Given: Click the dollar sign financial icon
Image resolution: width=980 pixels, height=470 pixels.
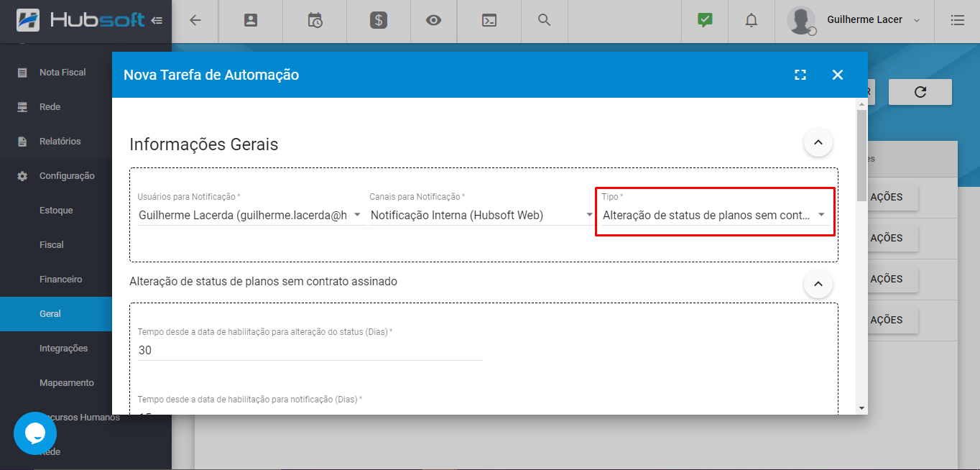Looking at the screenshot, I should [x=379, y=20].
